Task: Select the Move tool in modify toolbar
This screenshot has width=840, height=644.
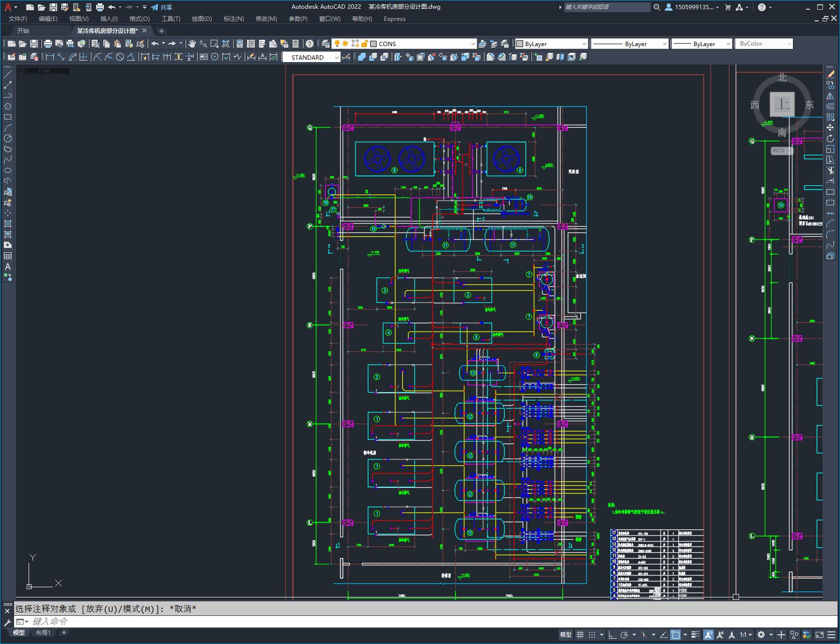Action: (x=830, y=128)
